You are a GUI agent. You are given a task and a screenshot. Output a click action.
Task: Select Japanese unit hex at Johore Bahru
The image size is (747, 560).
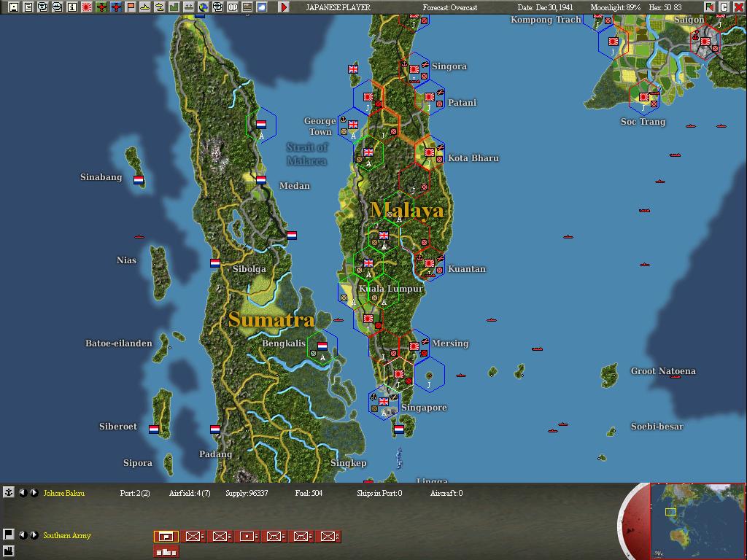tap(399, 376)
